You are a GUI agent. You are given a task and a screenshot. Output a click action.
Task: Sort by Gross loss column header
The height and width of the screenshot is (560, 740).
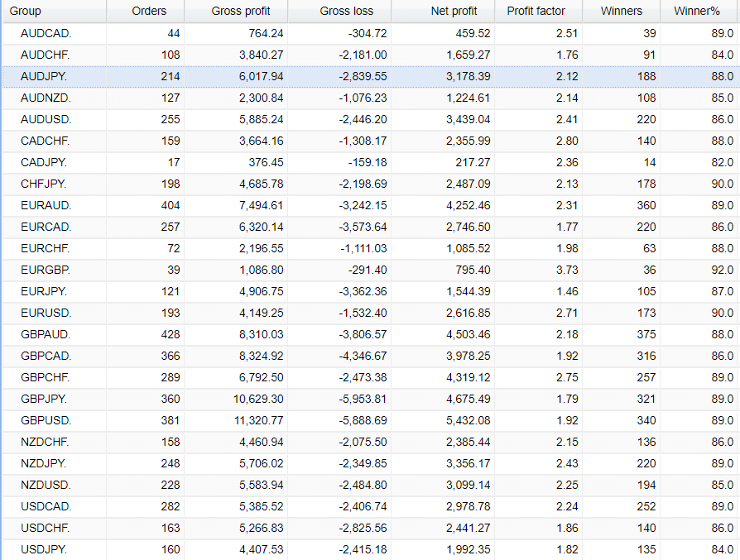(346, 12)
